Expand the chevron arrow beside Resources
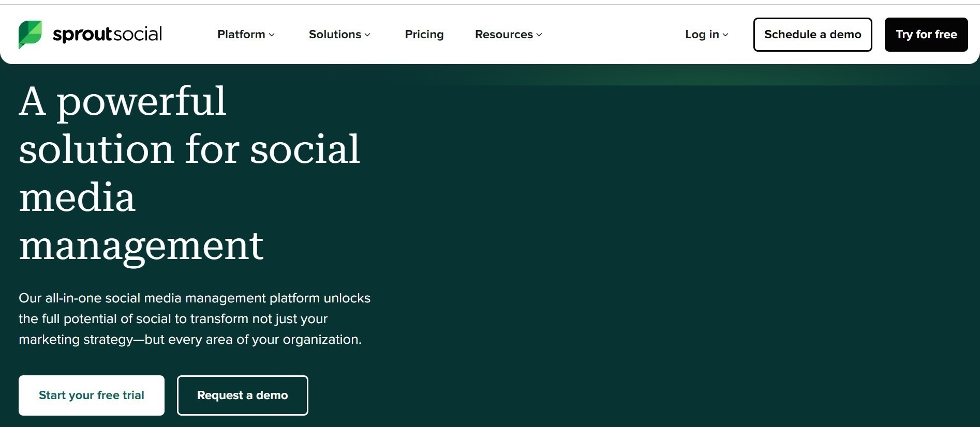 point(539,35)
